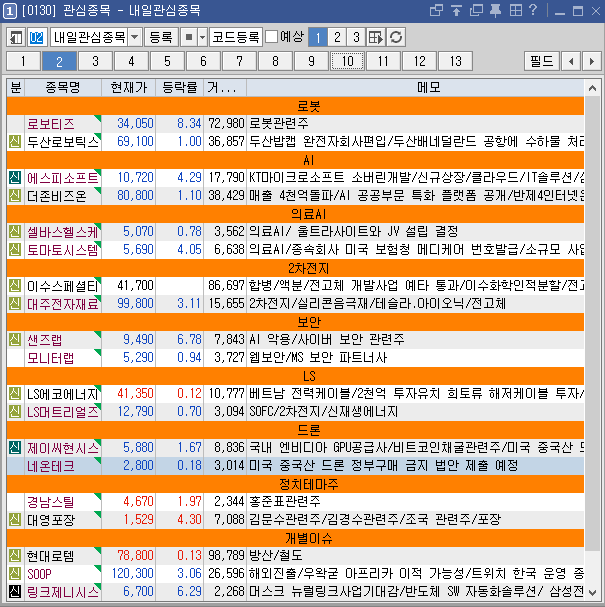The image size is (605, 607).
Task: Select page button 1 next to 예상
Action: pos(318,37)
